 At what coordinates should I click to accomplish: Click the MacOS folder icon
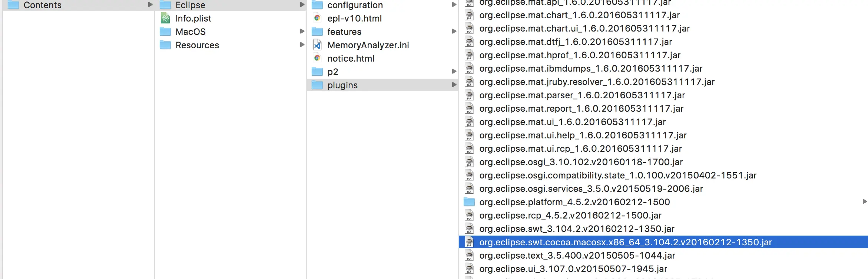click(x=165, y=31)
